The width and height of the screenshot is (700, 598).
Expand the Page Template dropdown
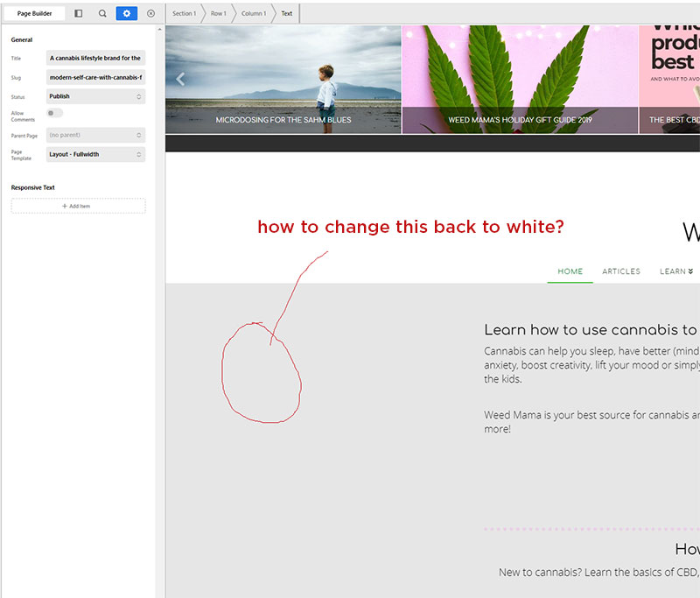(95, 154)
